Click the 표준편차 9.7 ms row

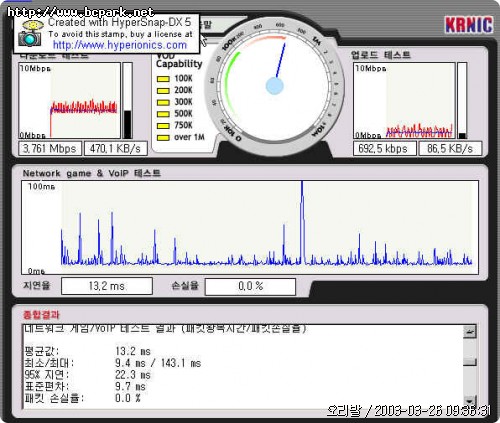pyautogui.click(x=85, y=386)
